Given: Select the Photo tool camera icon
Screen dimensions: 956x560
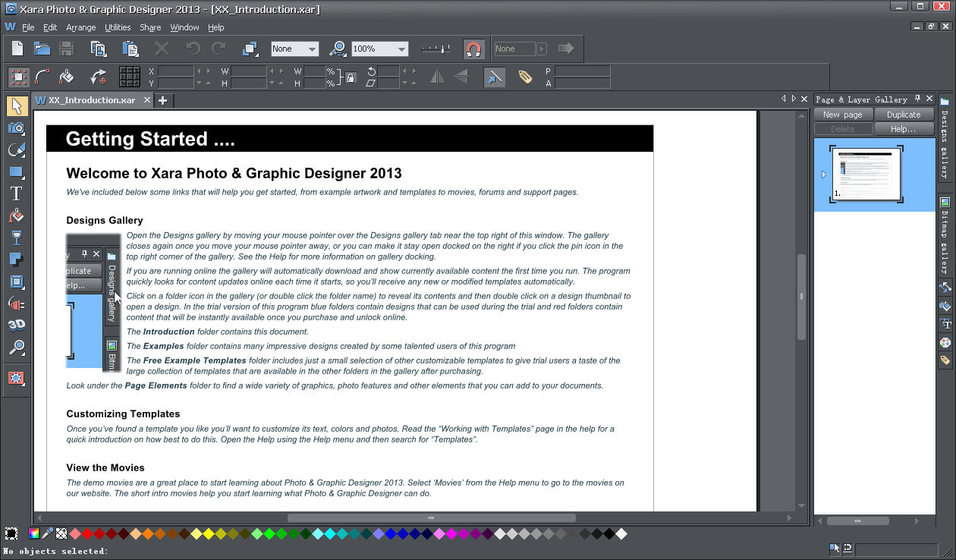Looking at the screenshot, I should [x=17, y=127].
